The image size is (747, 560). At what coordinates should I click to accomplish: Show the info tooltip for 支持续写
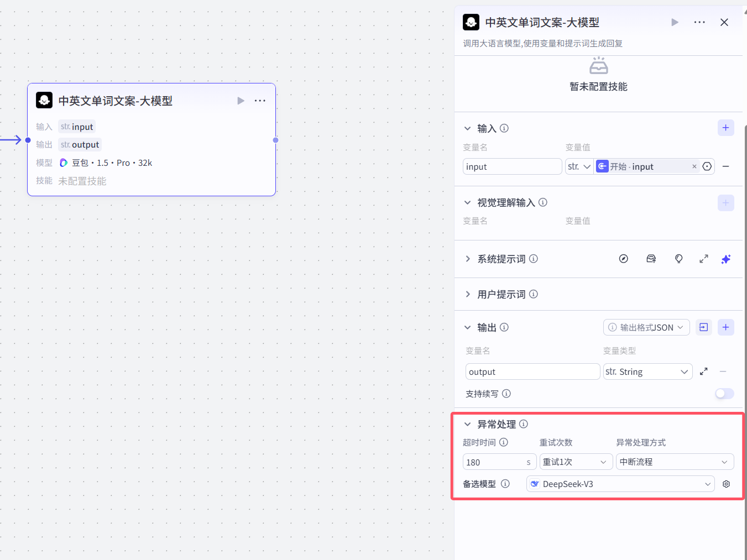tap(506, 394)
